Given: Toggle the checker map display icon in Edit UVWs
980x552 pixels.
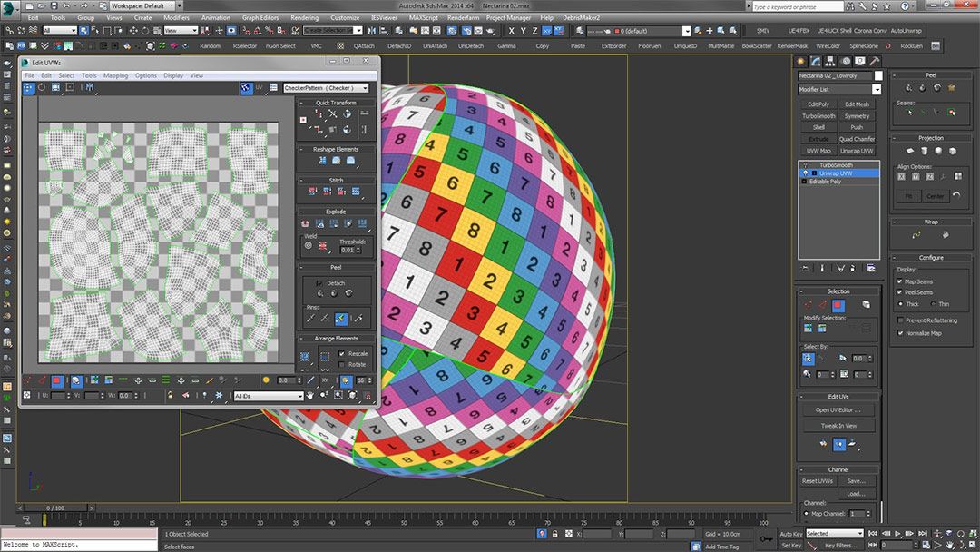Looking at the screenshot, I should (x=246, y=88).
